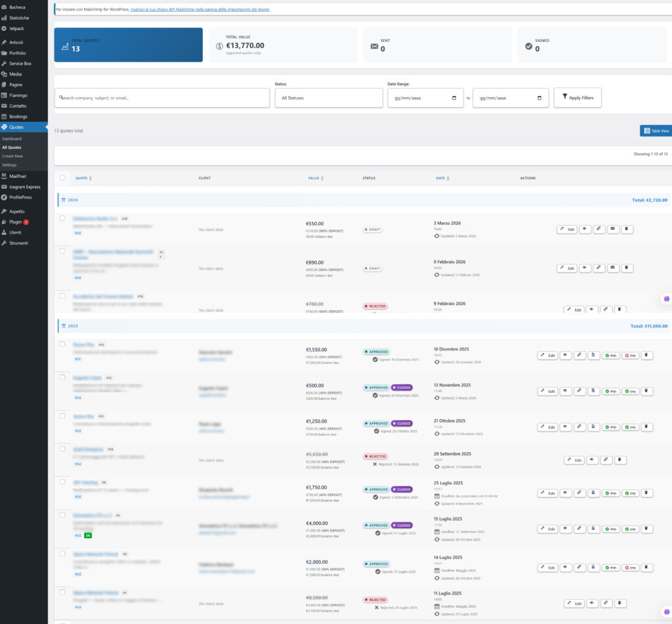Copy link of the 21 Ottobre 2025 quote

pos(579,427)
